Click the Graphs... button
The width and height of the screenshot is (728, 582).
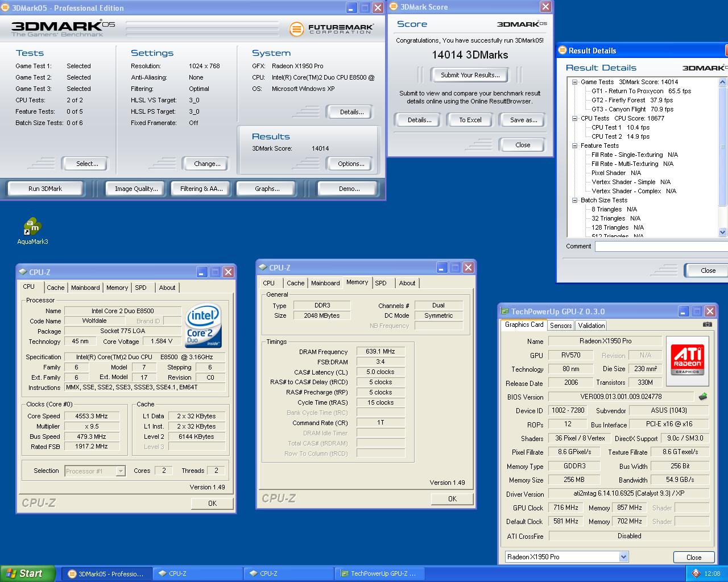[x=267, y=189]
